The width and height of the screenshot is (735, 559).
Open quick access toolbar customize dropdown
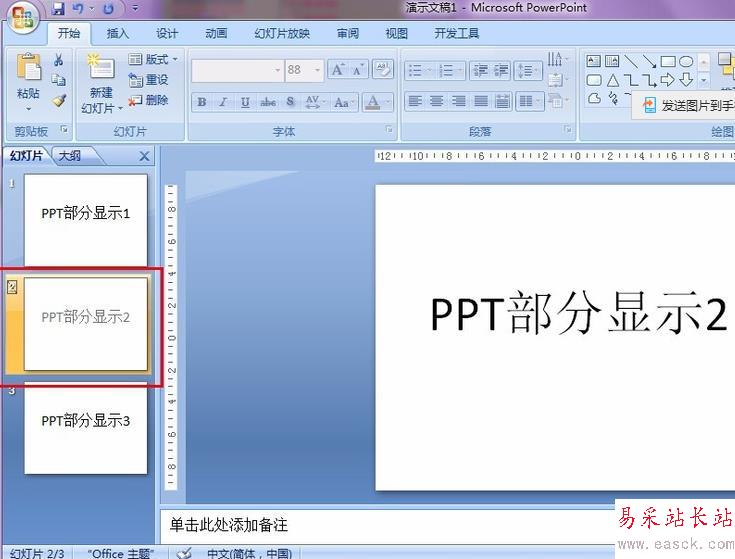click(x=135, y=8)
